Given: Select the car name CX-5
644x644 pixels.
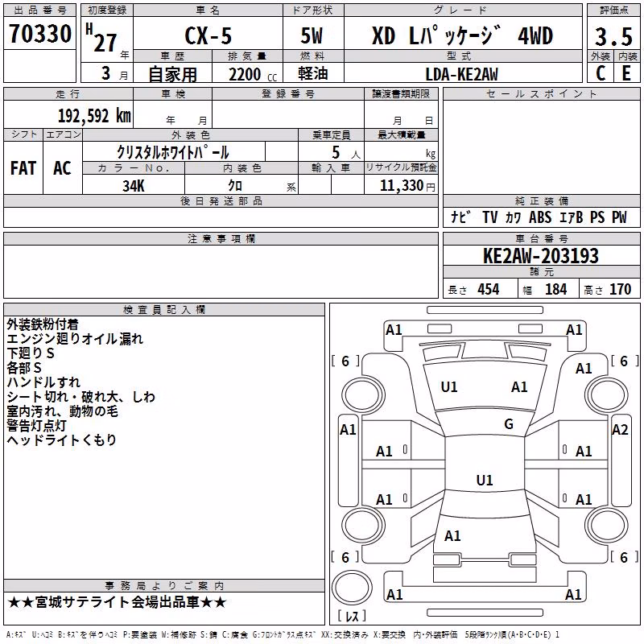Looking at the screenshot, I should click(208, 35).
